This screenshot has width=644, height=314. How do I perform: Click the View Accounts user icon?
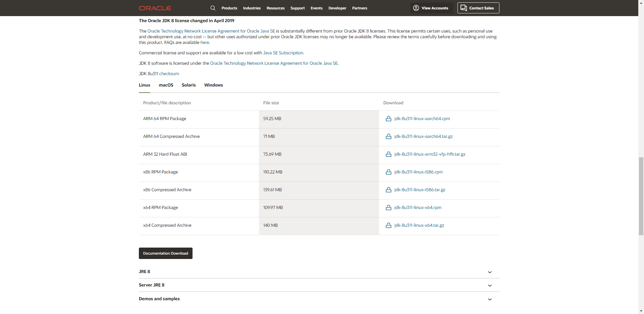pos(416,8)
